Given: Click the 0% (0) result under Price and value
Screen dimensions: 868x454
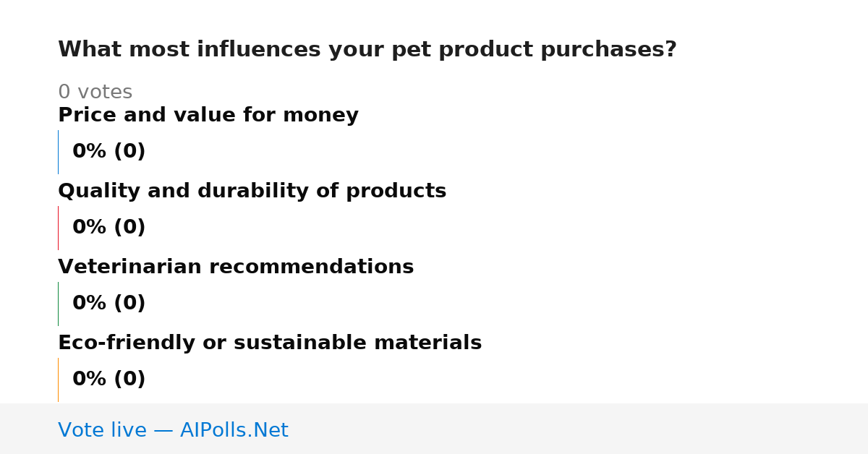Looking at the screenshot, I should tap(109, 152).
